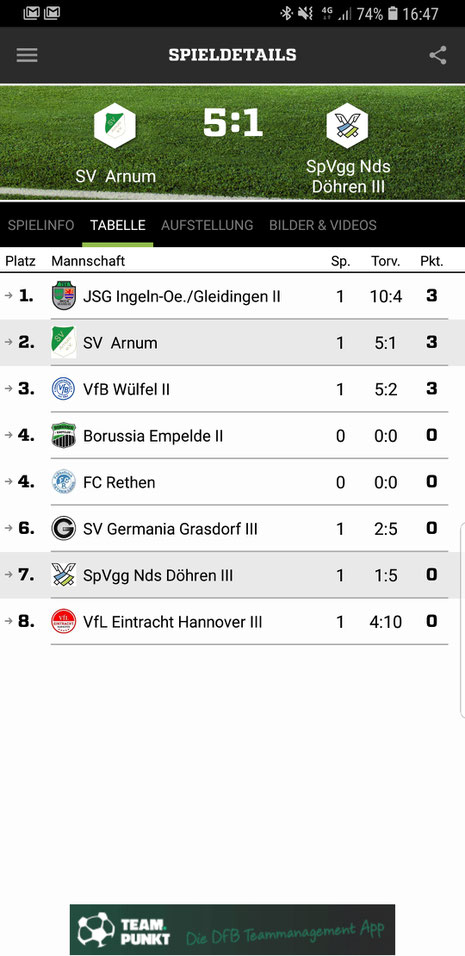
Task: Tap SV Arnum crest in match header
Action: pos(115,126)
